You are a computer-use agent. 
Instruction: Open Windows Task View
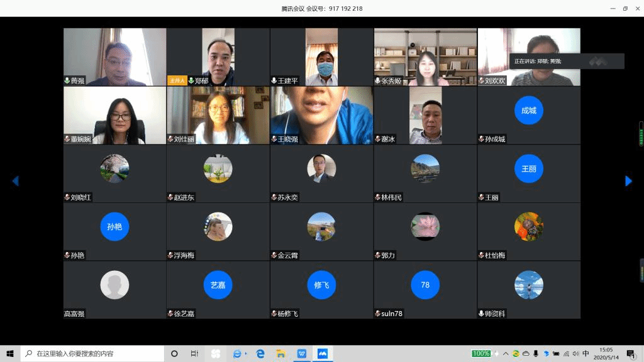(x=195, y=354)
